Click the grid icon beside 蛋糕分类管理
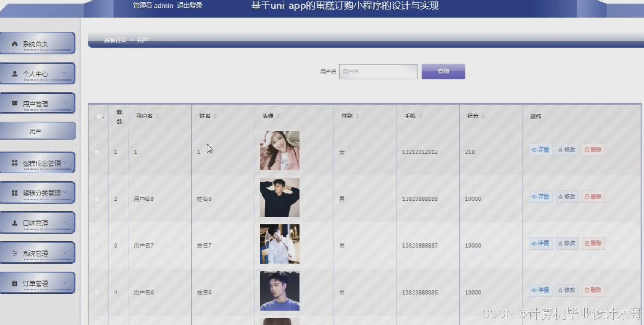 15,193
